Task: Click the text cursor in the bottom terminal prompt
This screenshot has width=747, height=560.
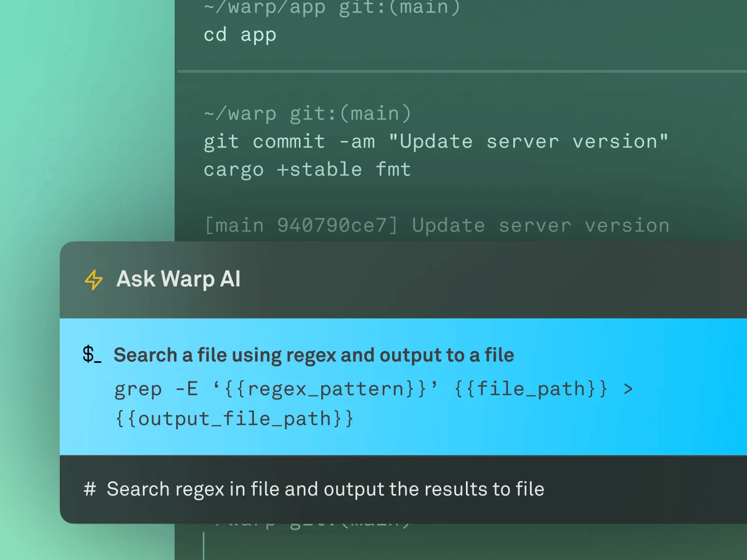Action: [x=203, y=544]
